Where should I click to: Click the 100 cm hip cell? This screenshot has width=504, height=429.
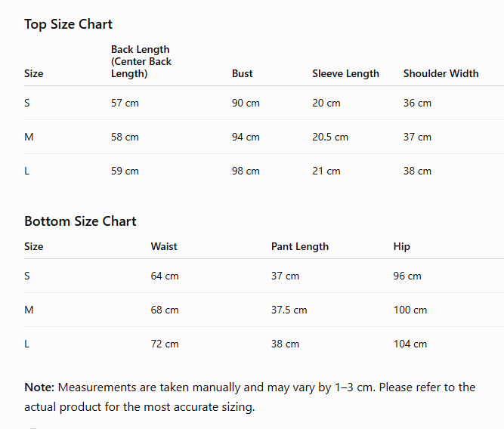pos(410,310)
